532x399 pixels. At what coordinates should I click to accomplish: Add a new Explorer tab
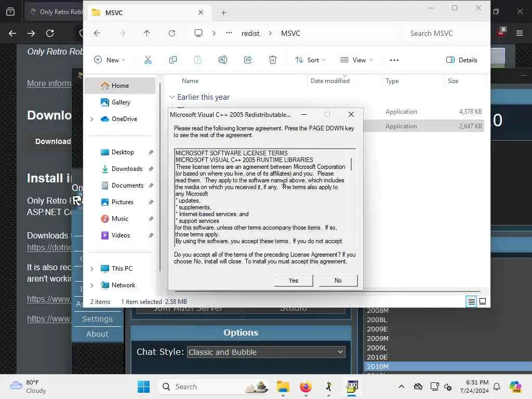(x=223, y=13)
